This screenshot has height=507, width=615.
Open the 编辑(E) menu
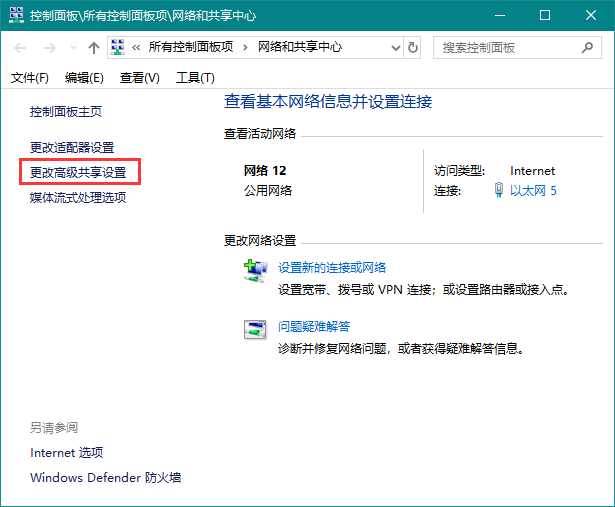(84, 78)
